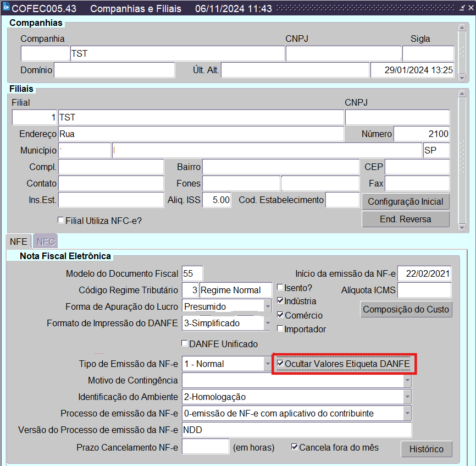Open the Motivo de Contingência dropdown

(x=407, y=380)
